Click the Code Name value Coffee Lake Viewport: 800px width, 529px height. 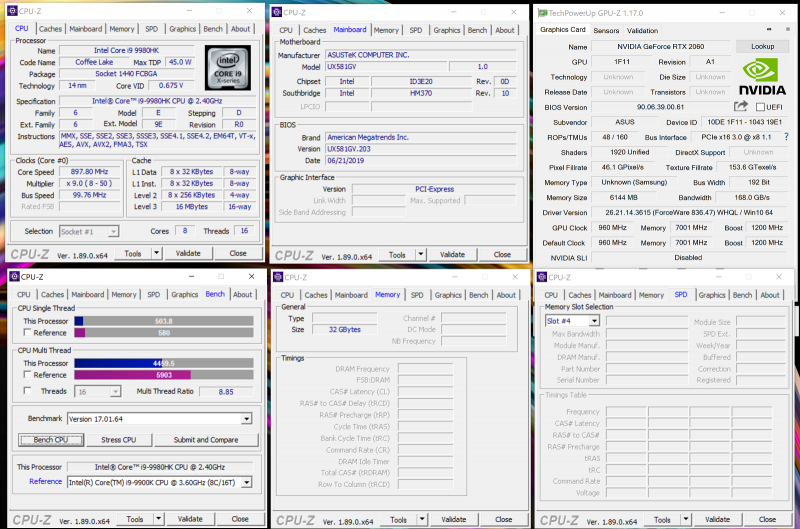(94, 62)
